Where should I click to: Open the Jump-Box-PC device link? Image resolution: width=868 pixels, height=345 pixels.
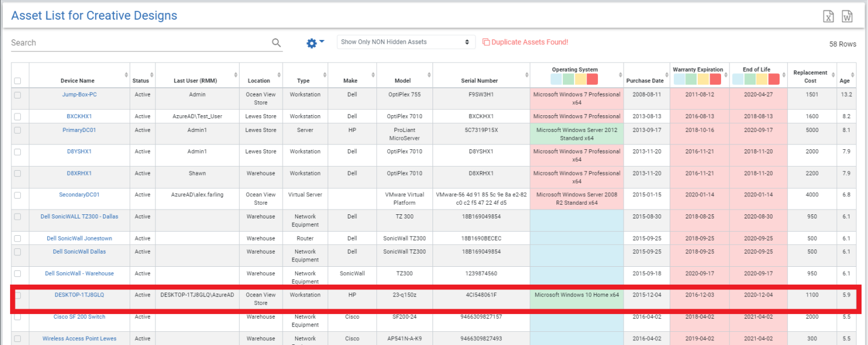[x=79, y=94]
